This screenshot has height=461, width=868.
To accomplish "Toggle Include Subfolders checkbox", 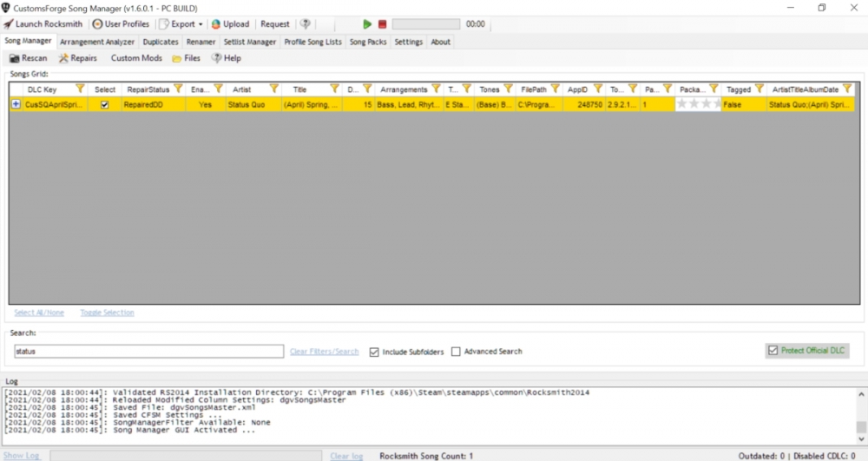I will [x=374, y=352].
